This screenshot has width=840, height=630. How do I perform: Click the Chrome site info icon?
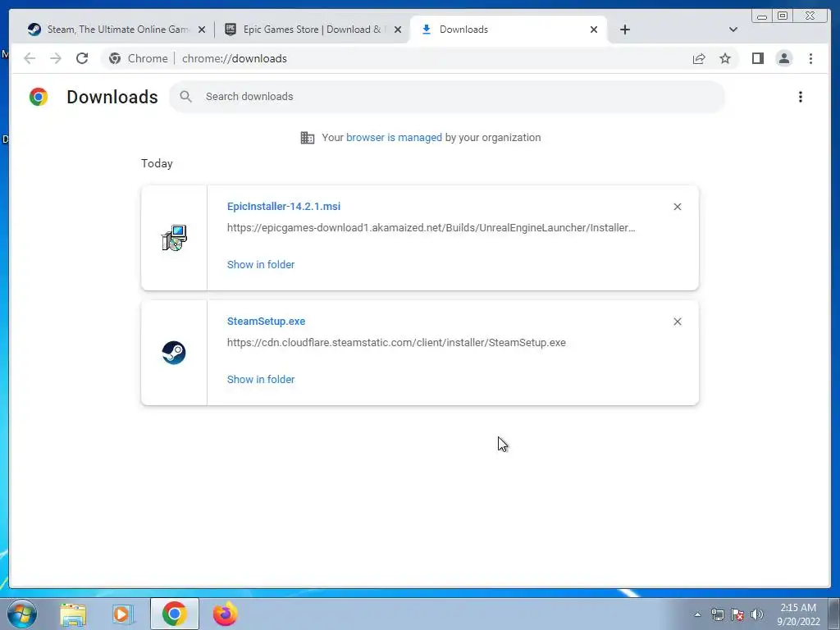(x=115, y=58)
